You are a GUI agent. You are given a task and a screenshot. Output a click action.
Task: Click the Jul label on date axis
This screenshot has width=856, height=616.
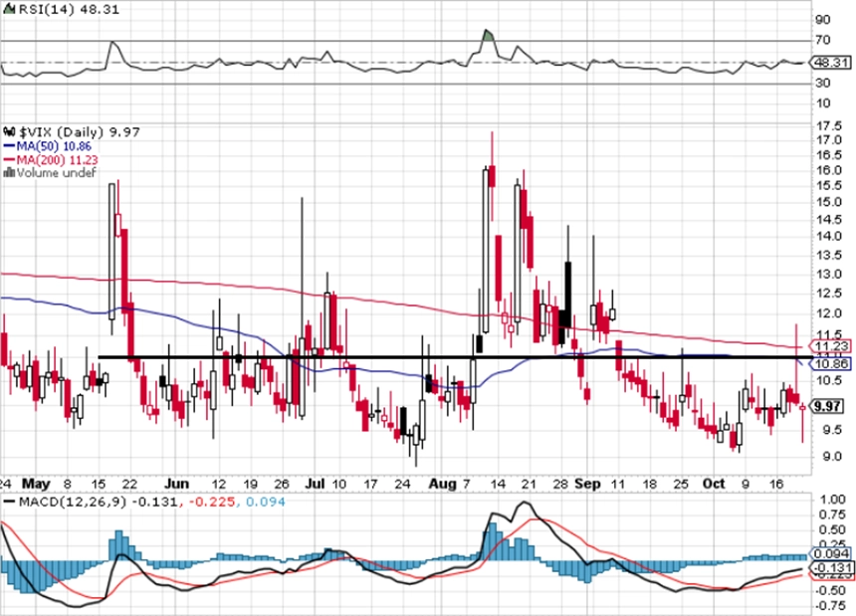click(x=315, y=484)
